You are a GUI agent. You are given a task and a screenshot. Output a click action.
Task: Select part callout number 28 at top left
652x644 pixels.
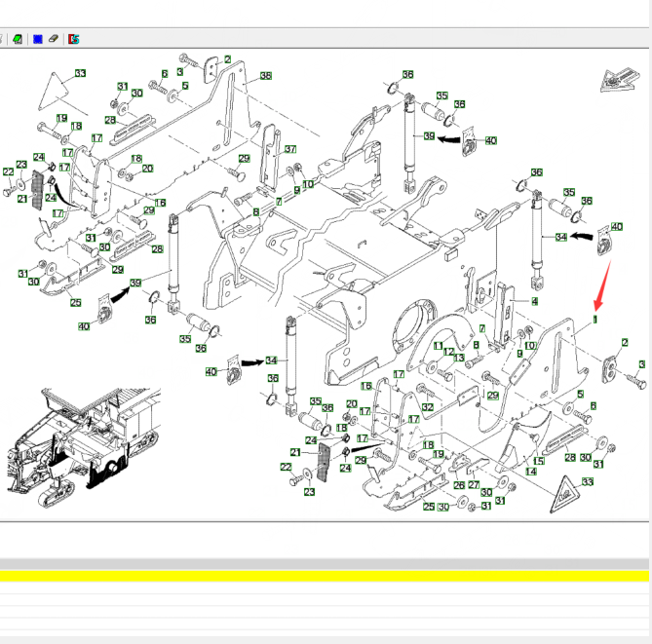[x=110, y=121]
